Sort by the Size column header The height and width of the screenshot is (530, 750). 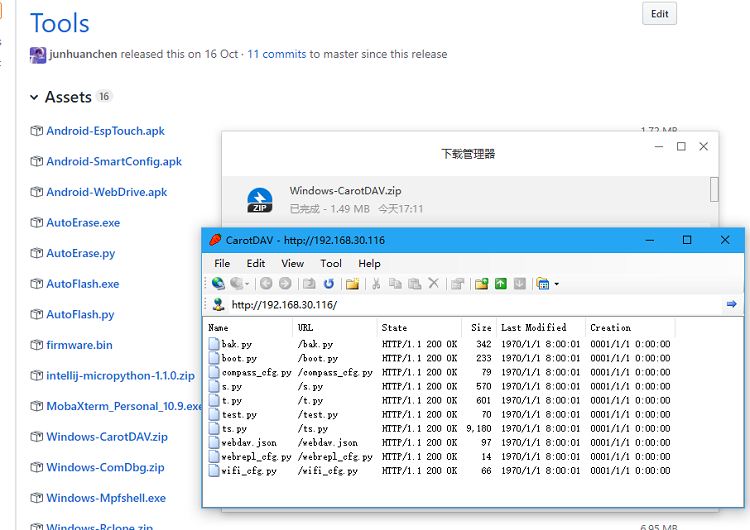pyautogui.click(x=479, y=328)
